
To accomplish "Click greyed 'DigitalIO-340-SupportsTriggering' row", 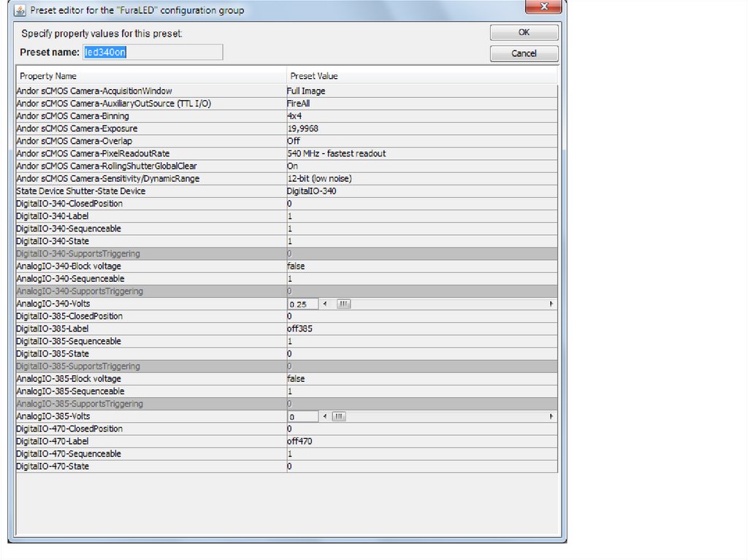I will tap(286, 254).
